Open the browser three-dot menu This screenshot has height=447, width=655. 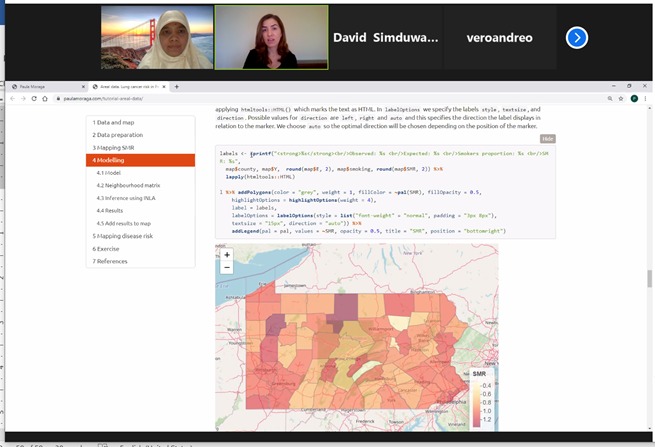tap(645, 99)
